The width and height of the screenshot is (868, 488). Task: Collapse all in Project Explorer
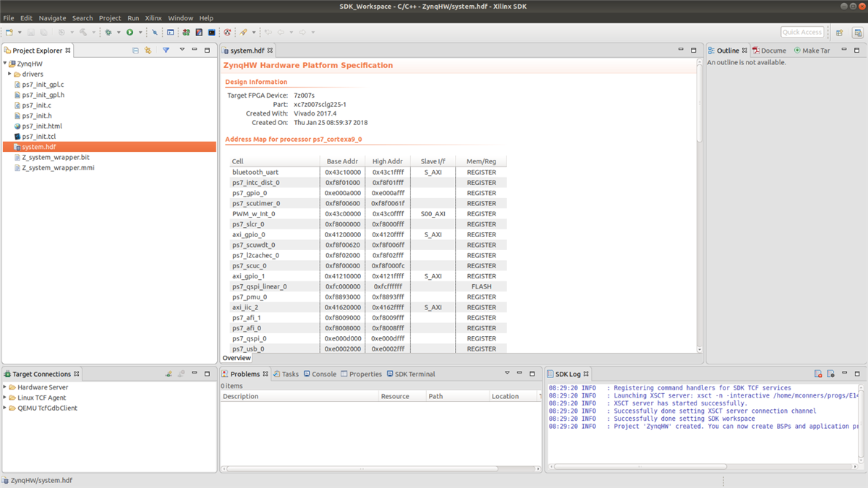pyautogui.click(x=135, y=51)
